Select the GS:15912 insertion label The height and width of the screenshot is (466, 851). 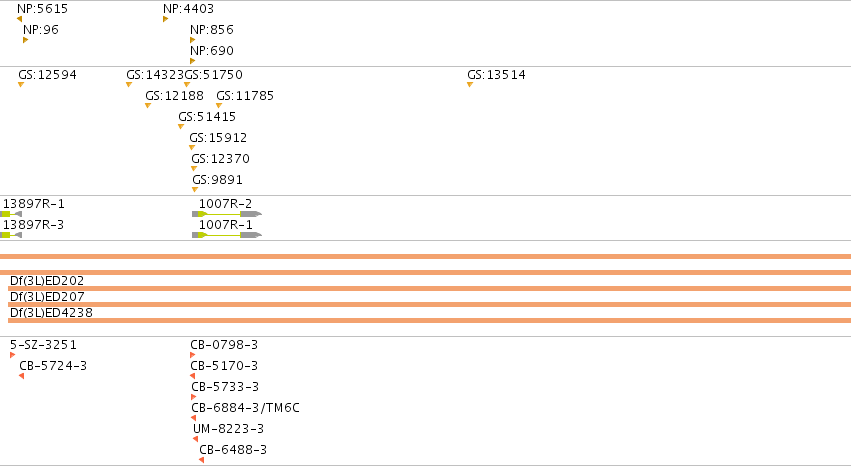(x=218, y=138)
